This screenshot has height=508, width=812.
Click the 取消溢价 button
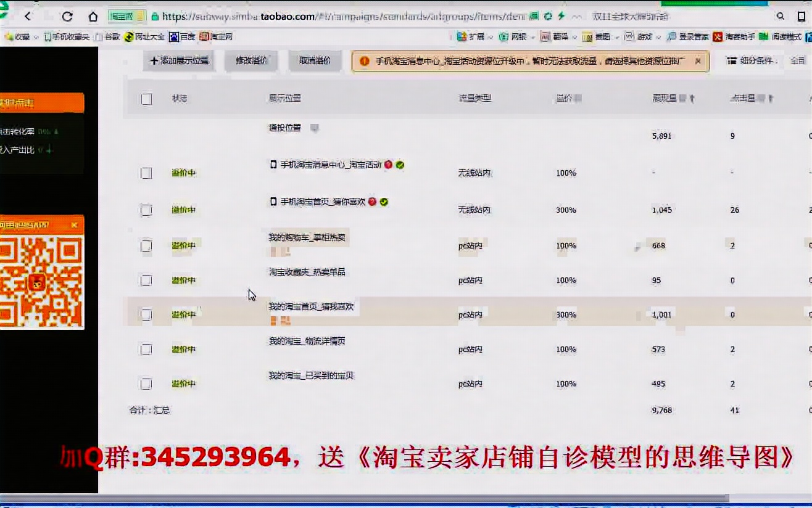click(315, 61)
